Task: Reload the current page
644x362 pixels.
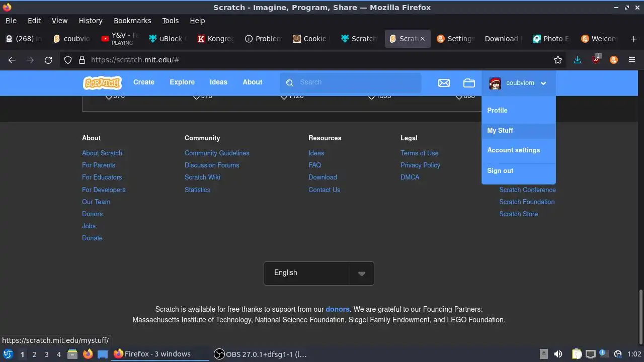Action: 48,60
